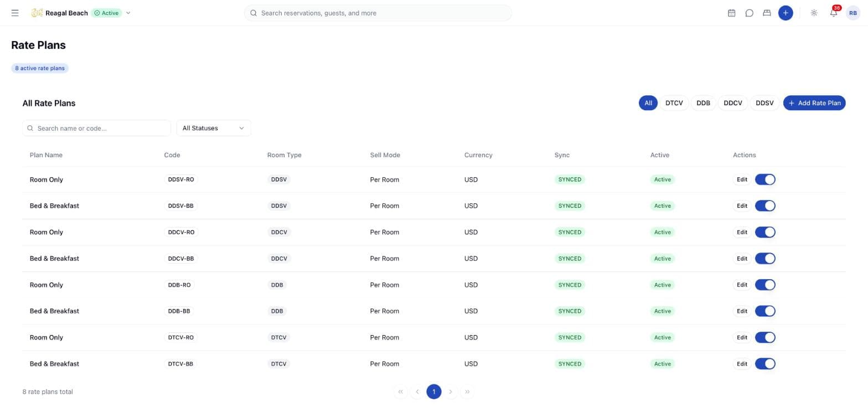
Task: Click the DTCV-BB code badge
Action: (x=180, y=364)
